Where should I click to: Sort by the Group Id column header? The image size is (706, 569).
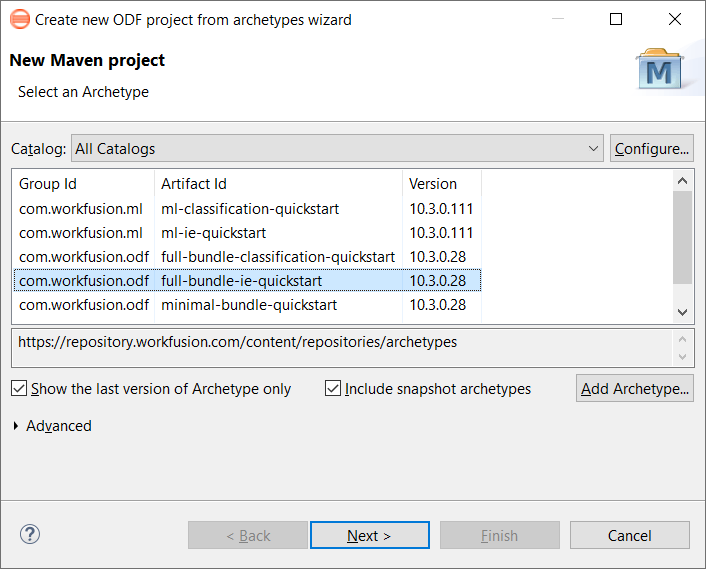pos(83,184)
